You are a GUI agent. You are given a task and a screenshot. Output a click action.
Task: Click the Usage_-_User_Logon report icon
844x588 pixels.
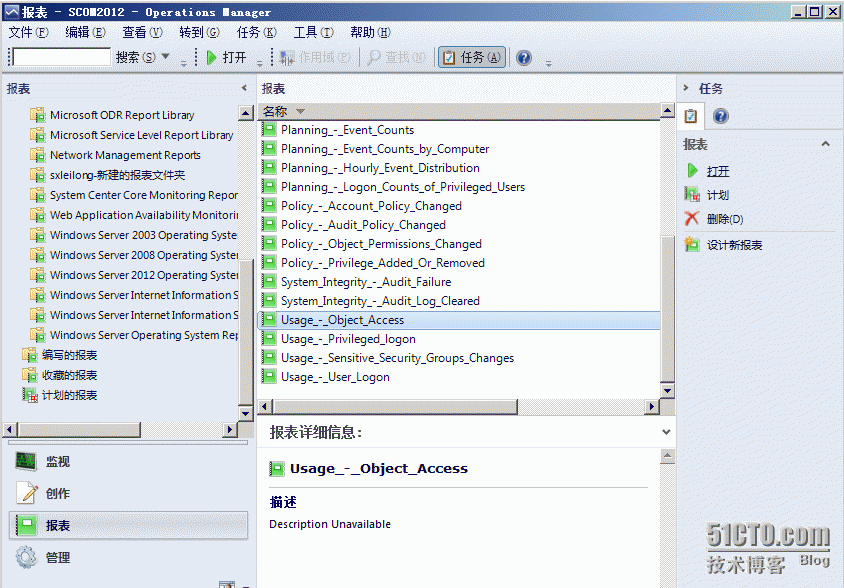tap(269, 376)
